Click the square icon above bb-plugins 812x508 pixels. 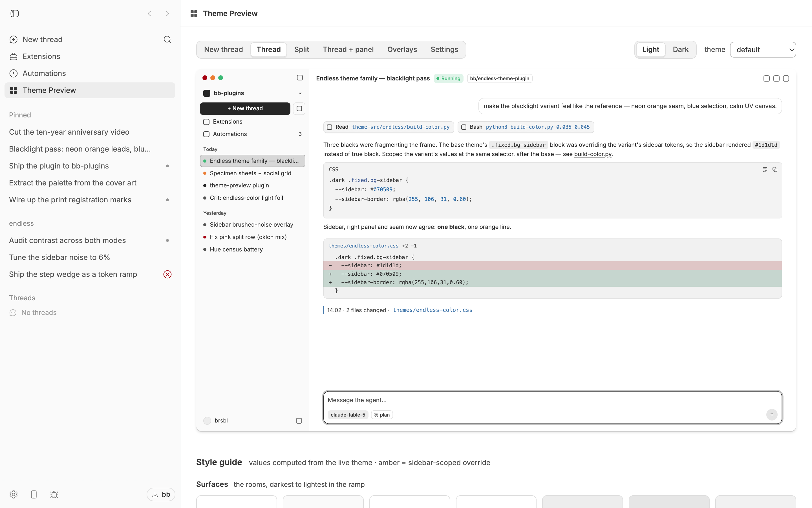point(300,78)
